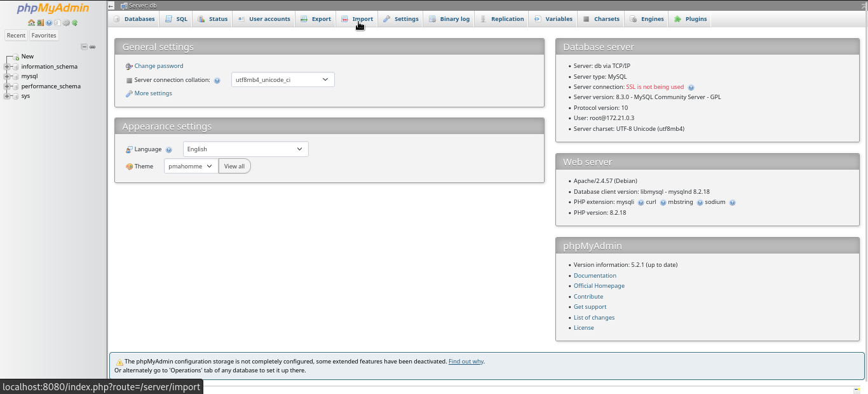This screenshot has height=394, width=868.
Task: Click the left arrow collapse-panel icon near Server: db
Action: click(x=111, y=5)
